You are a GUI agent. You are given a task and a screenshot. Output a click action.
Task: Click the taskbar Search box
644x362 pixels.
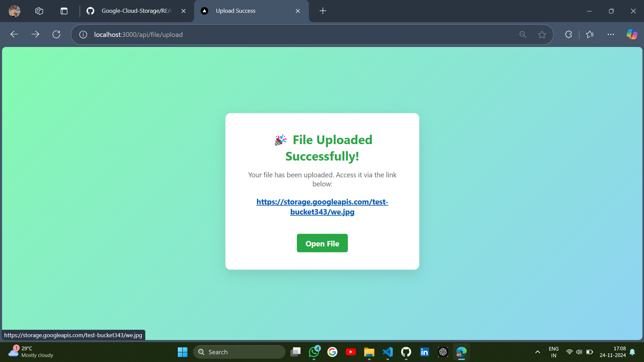pos(239,352)
